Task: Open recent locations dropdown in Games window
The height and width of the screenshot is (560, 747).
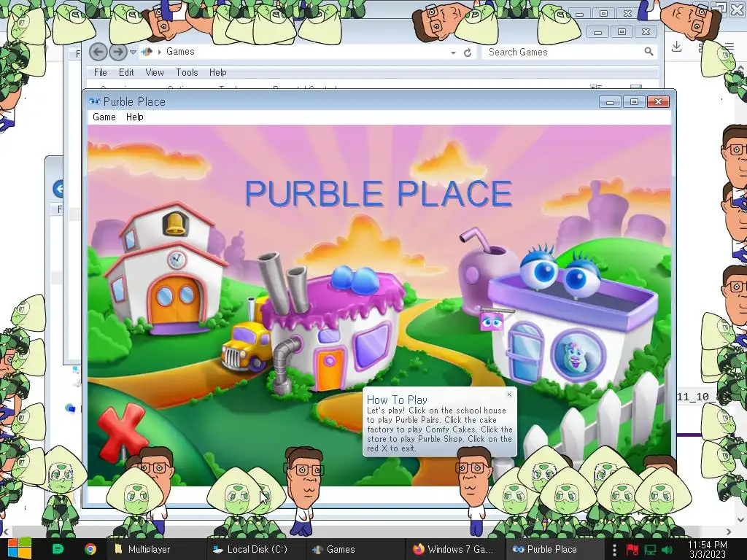Action: [x=133, y=52]
